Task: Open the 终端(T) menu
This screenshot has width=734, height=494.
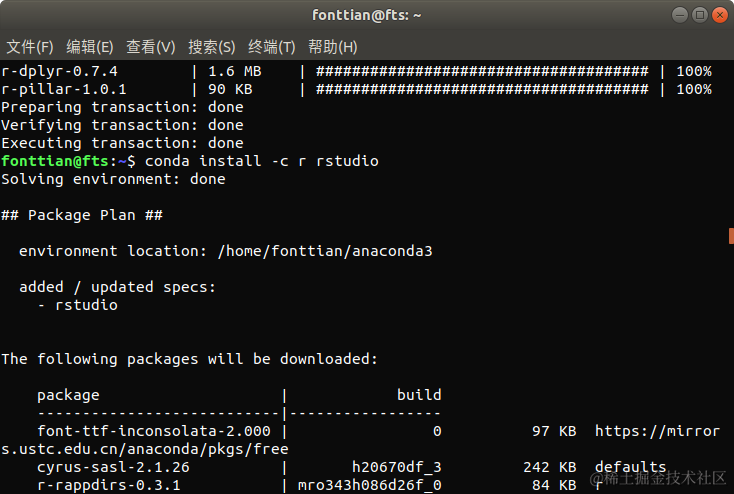Action: [x=272, y=47]
